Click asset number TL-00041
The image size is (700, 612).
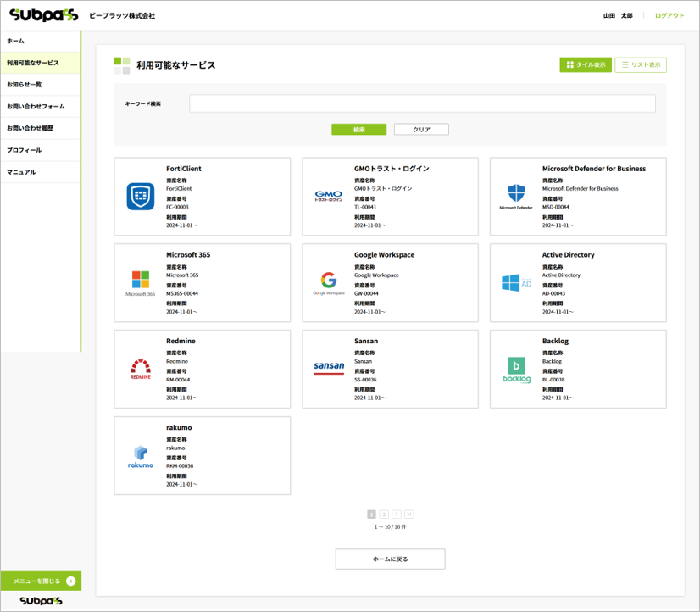365,207
